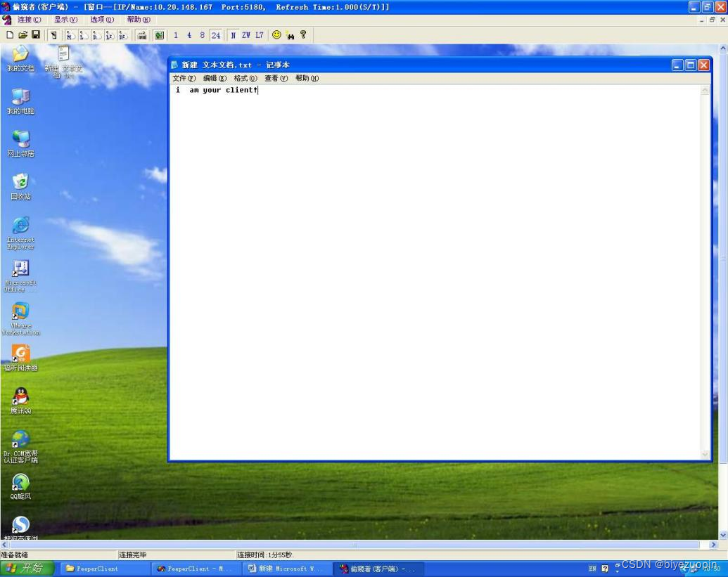Click the toolbar icon right of Save
The height and width of the screenshot is (577, 728).
coord(54,34)
